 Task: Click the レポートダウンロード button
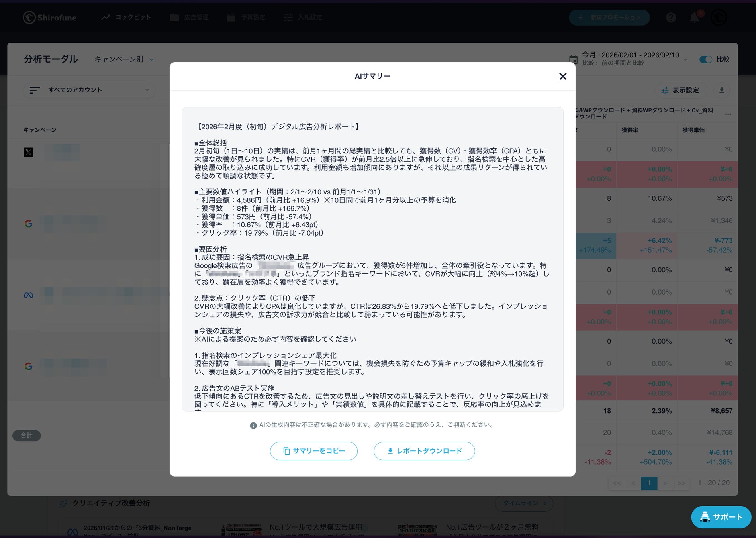(x=424, y=451)
